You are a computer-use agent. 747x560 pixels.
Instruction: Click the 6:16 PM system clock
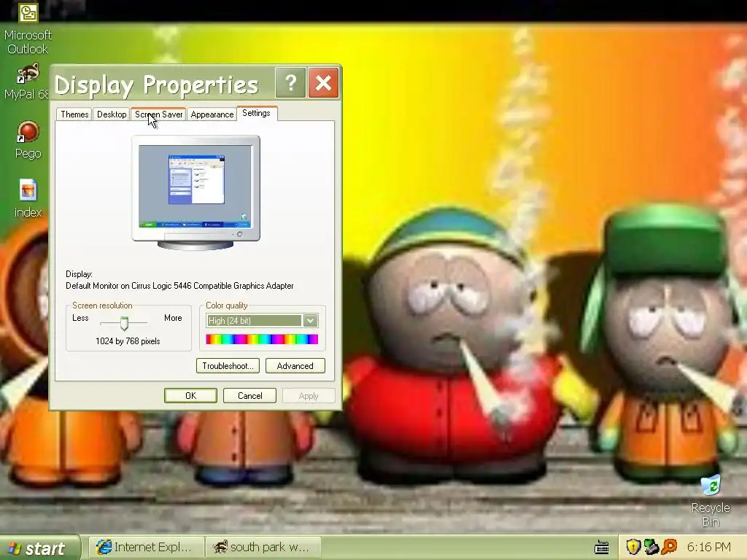(x=708, y=547)
